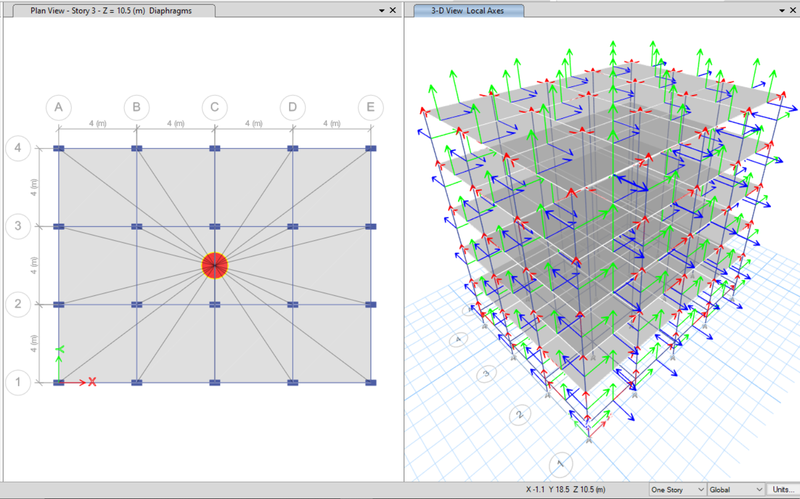The height and width of the screenshot is (499, 800).
Task: Click the Units... button in status bar
Action: (783, 489)
